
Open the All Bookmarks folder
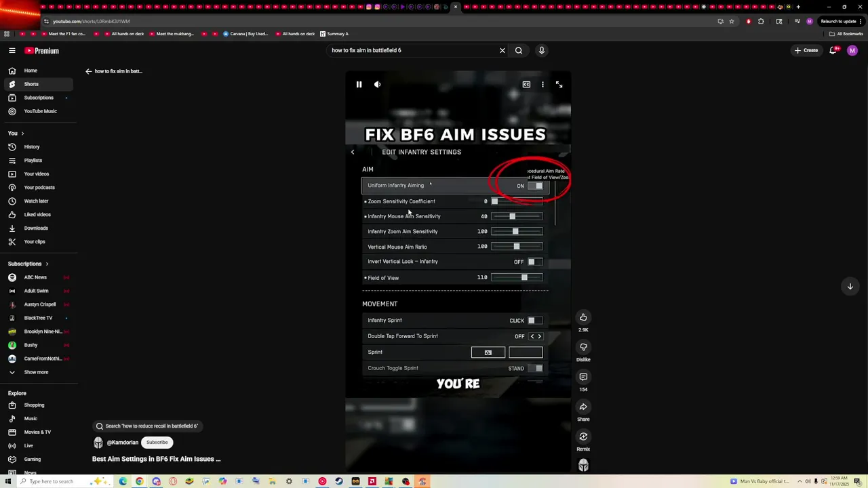pyautogui.click(x=846, y=34)
